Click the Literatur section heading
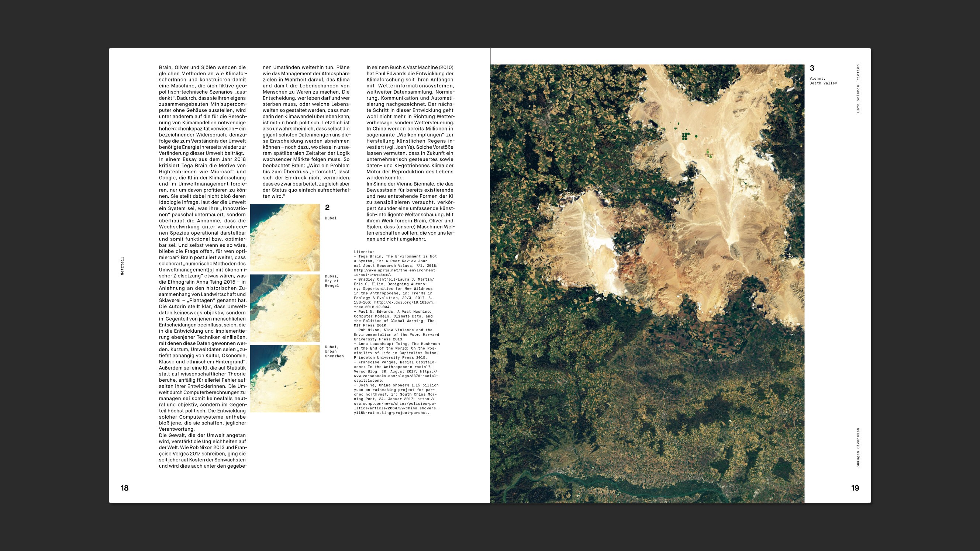The image size is (980, 551). click(x=364, y=252)
